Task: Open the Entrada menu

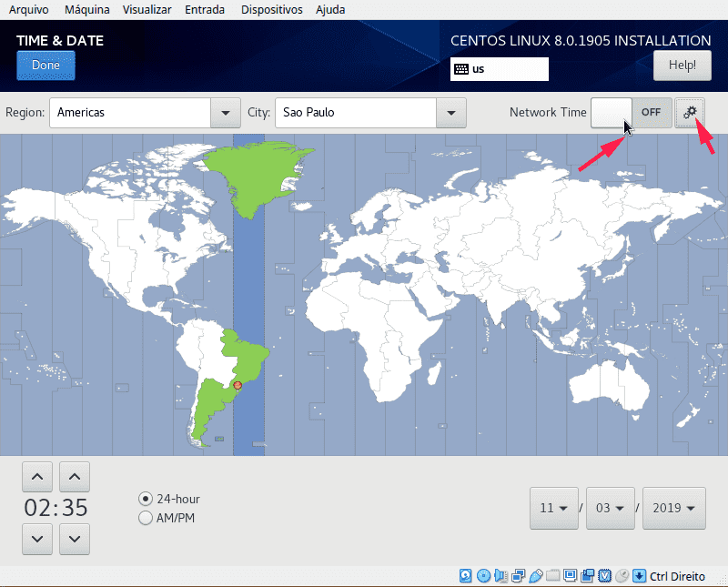Action: click(205, 10)
